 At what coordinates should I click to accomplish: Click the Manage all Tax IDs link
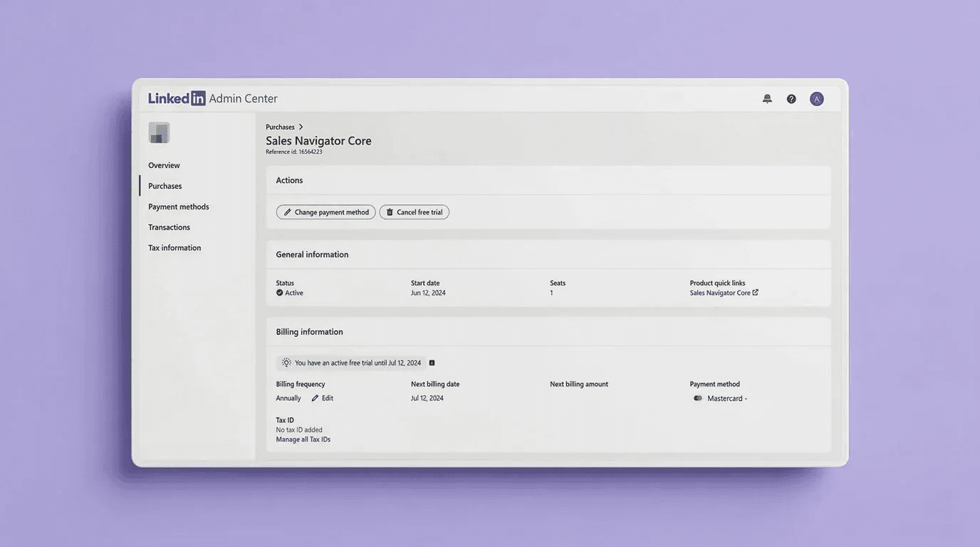tap(303, 439)
